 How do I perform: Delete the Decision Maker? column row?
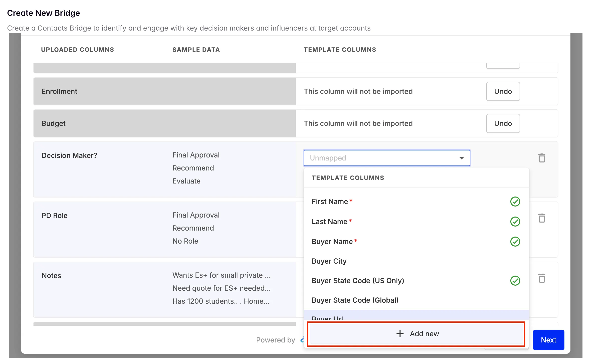[542, 158]
